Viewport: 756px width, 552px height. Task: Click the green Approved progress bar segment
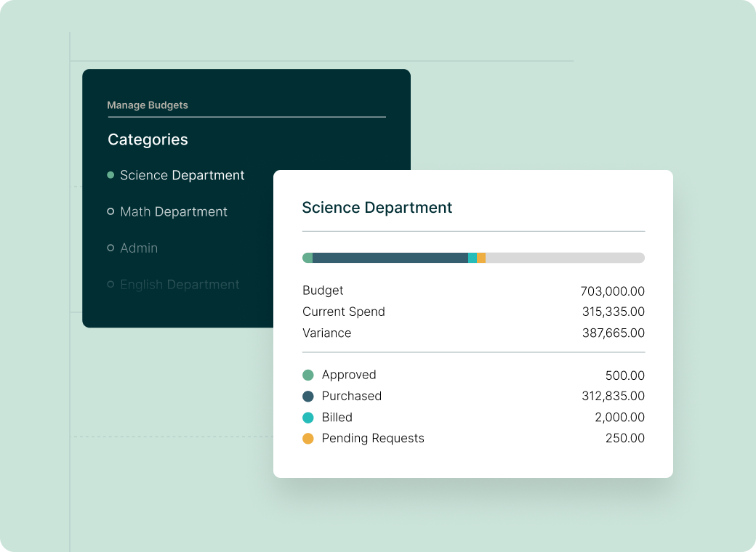click(307, 258)
